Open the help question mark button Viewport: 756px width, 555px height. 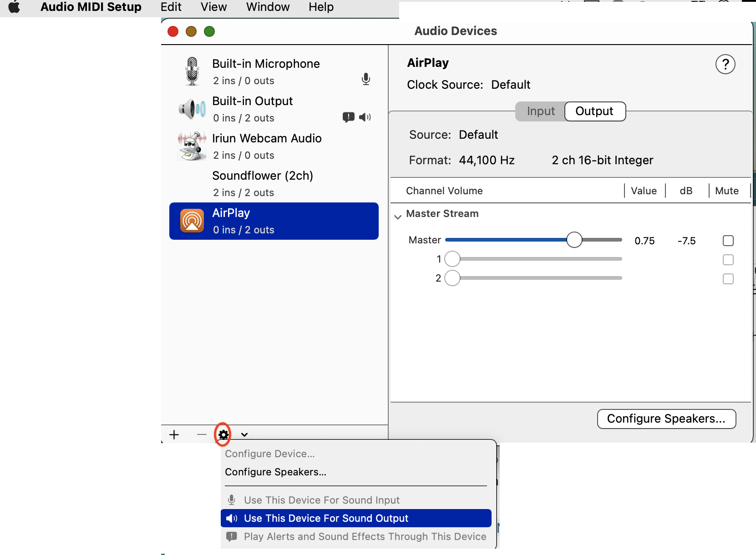[x=726, y=64]
